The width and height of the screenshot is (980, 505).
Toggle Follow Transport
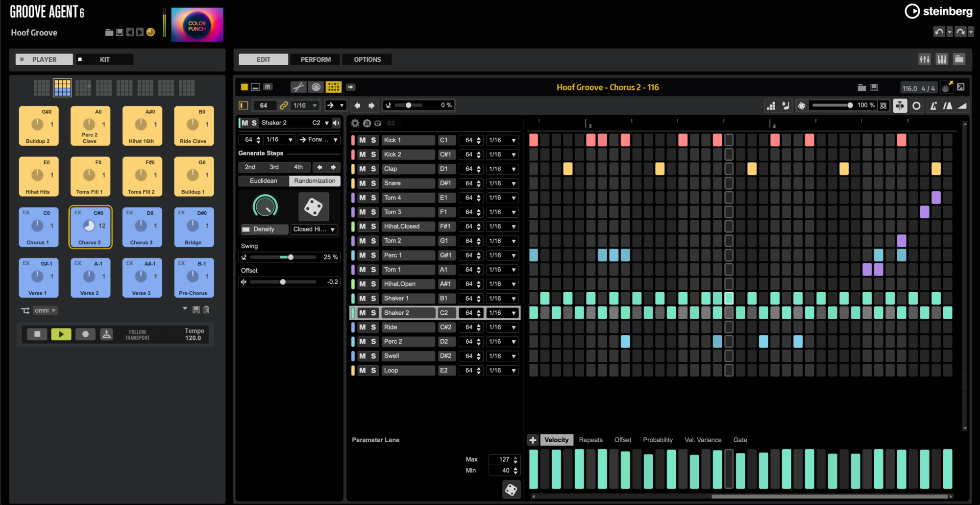pyautogui.click(x=137, y=335)
